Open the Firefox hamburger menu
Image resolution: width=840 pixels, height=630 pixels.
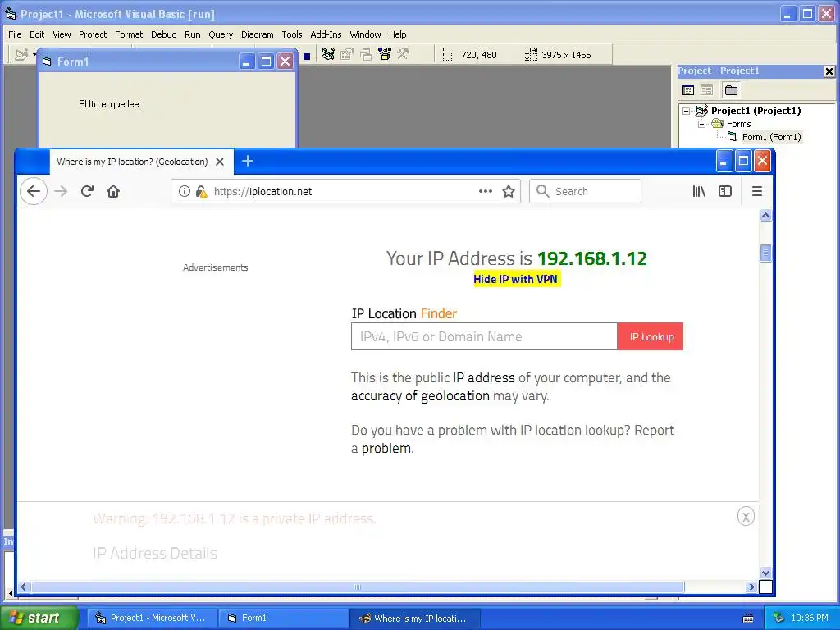click(x=757, y=191)
